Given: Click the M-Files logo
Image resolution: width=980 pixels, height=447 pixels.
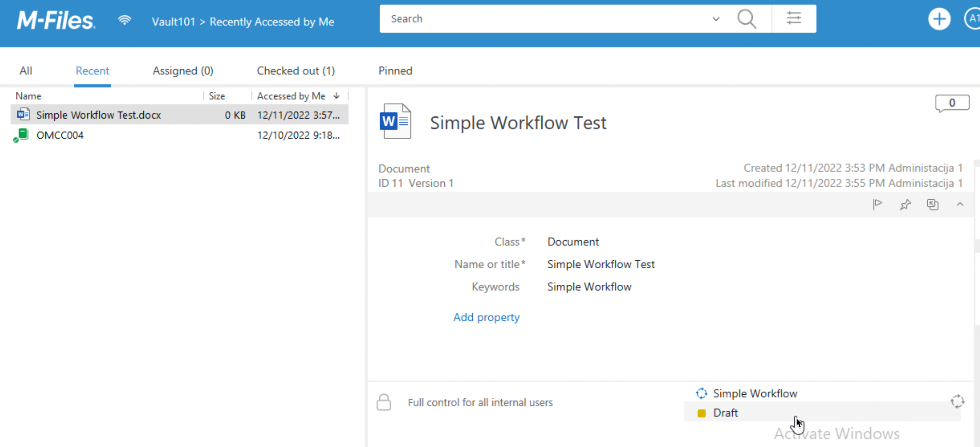Looking at the screenshot, I should pos(56,20).
